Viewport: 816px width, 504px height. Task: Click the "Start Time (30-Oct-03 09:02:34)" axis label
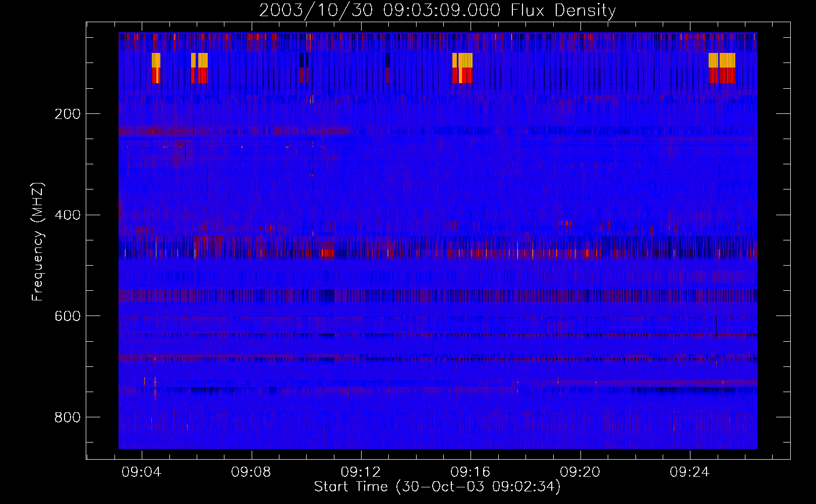coord(437,487)
